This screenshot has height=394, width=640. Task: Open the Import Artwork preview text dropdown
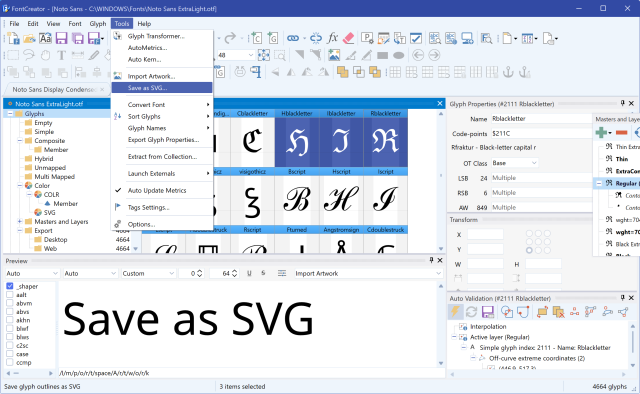(x=368, y=273)
